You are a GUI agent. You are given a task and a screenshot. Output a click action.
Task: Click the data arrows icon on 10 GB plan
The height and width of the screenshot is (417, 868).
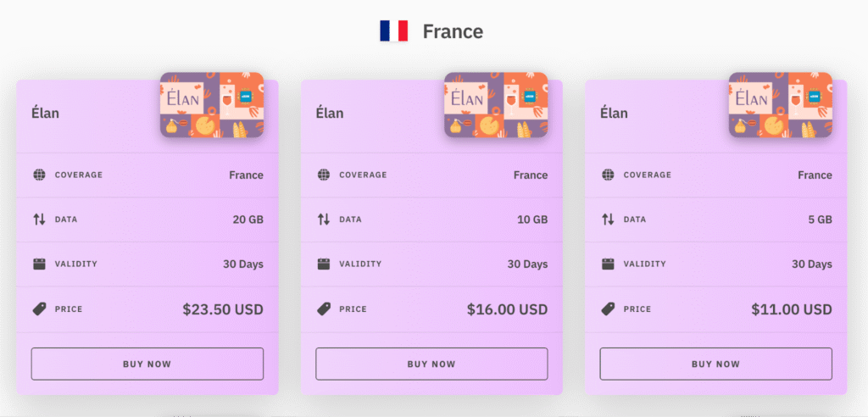[323, 220]
